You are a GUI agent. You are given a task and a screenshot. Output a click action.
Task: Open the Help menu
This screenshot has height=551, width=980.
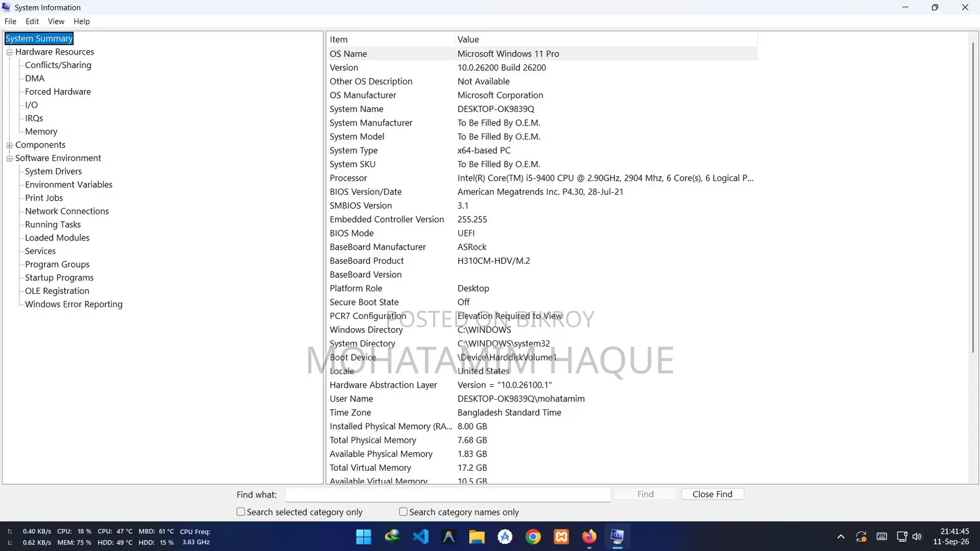[81, 21]
